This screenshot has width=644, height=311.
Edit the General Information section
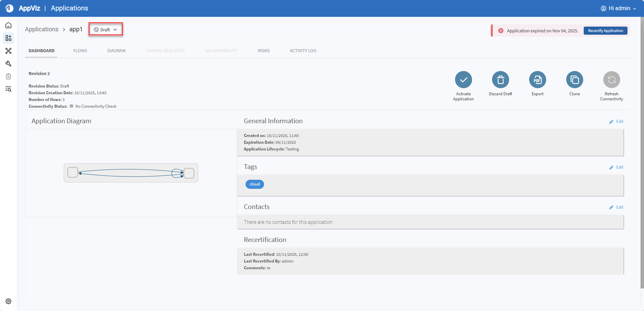pos(616,122)
